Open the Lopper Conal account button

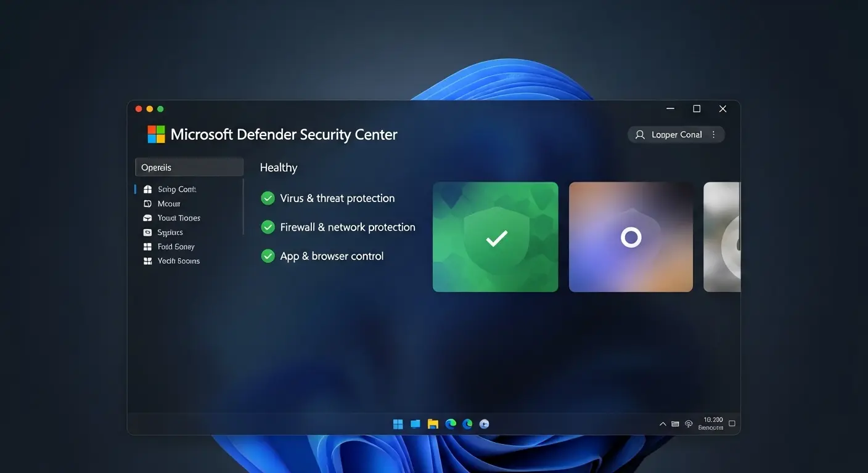coord(676,134)
